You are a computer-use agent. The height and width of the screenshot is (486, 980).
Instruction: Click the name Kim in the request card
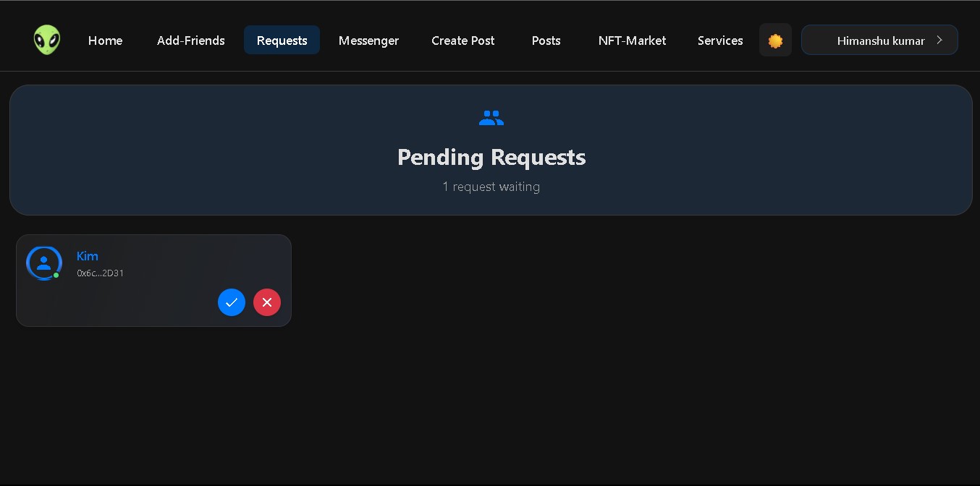tap(88, 256)
